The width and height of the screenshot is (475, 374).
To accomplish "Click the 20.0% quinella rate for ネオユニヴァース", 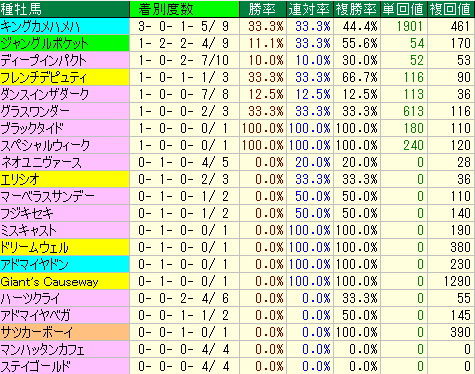I will (313, 162).
